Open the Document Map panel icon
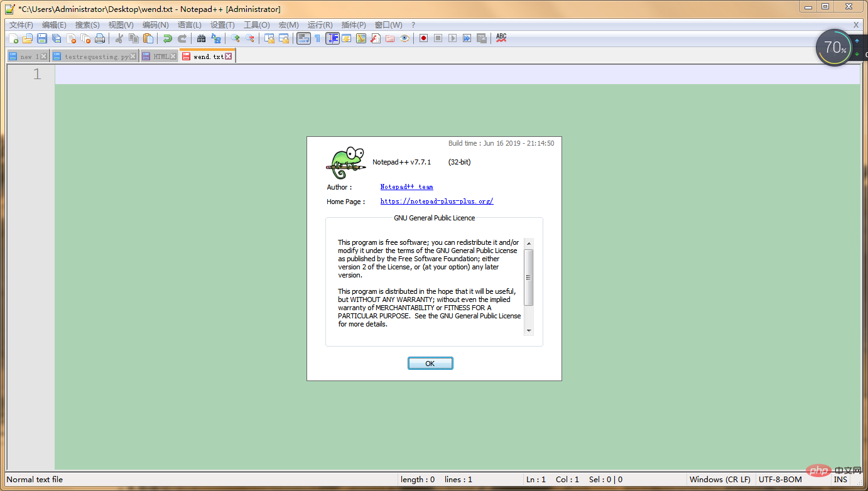The width and height of the screenshot is (868, 491). coord(361,38)
